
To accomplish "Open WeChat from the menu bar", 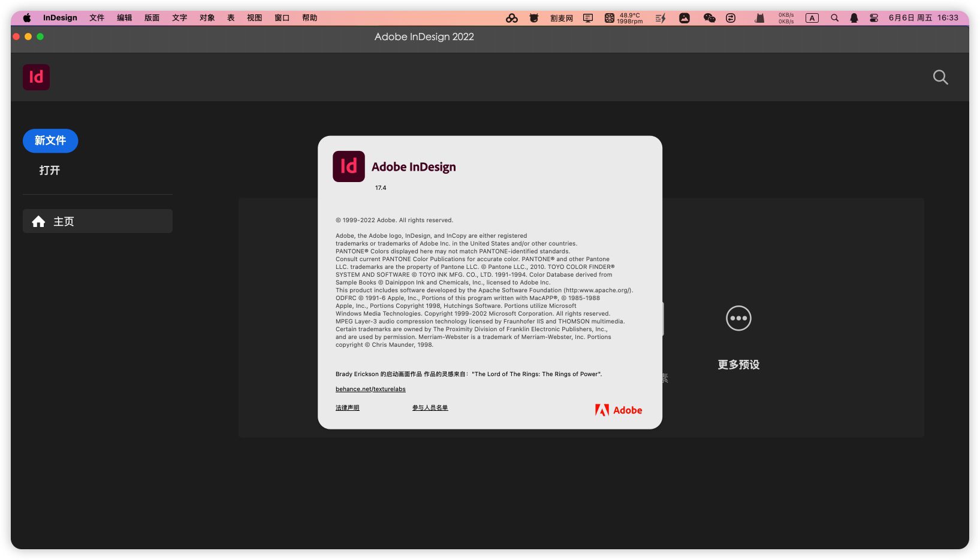I will click(709, 18).
